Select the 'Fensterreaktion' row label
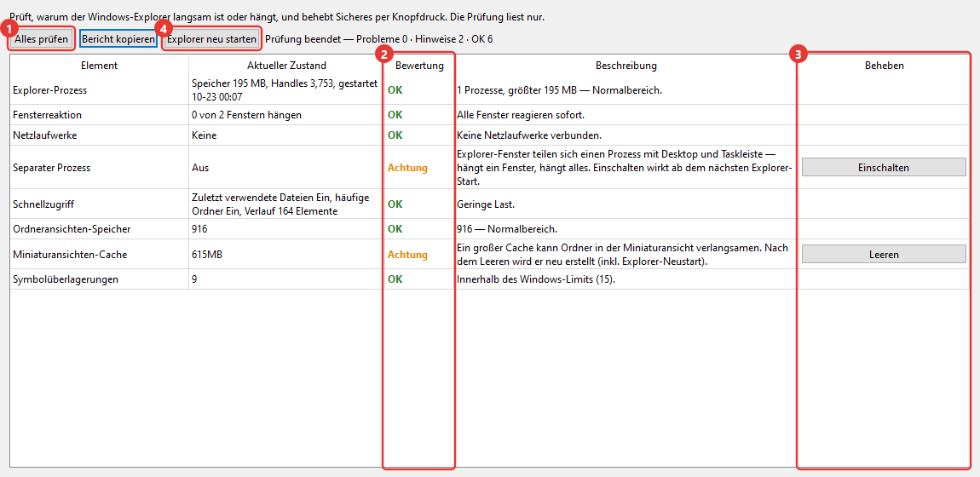The height and width of the screenshot is (477, 980). pos(47,115)
